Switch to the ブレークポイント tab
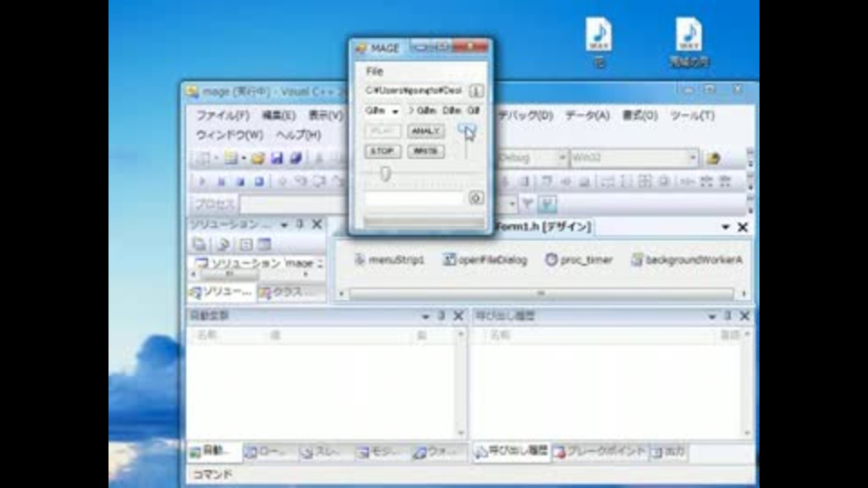The height and width of the screenshot is (488, 868). point(600,452)
